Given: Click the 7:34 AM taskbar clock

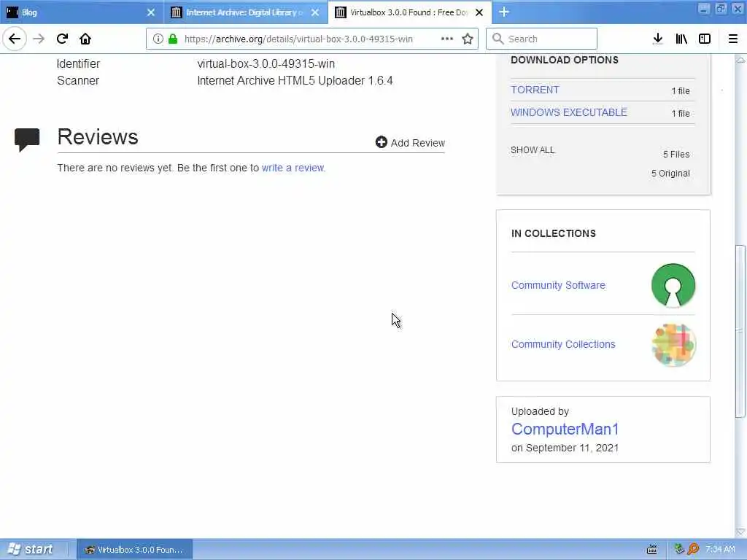Looking at the screenshot, I should [x=720, y=550].
